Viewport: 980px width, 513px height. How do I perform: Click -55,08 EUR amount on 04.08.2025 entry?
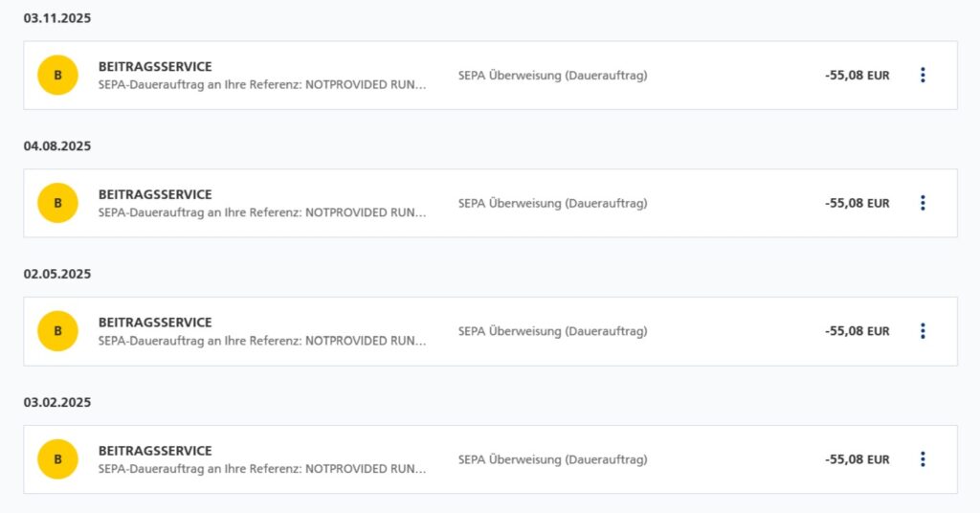coord(857,203)
